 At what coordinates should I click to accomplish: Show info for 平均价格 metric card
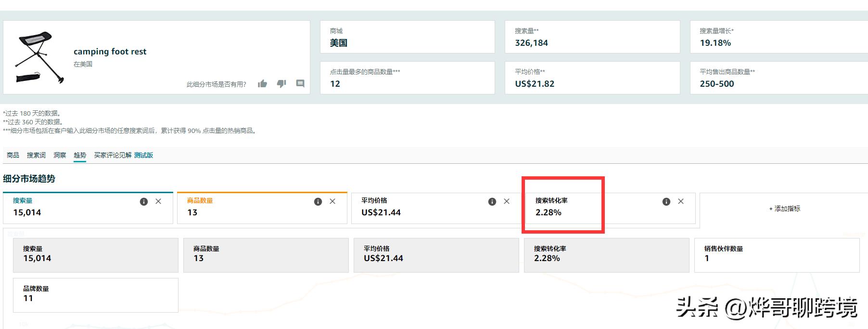pos(492,202)
